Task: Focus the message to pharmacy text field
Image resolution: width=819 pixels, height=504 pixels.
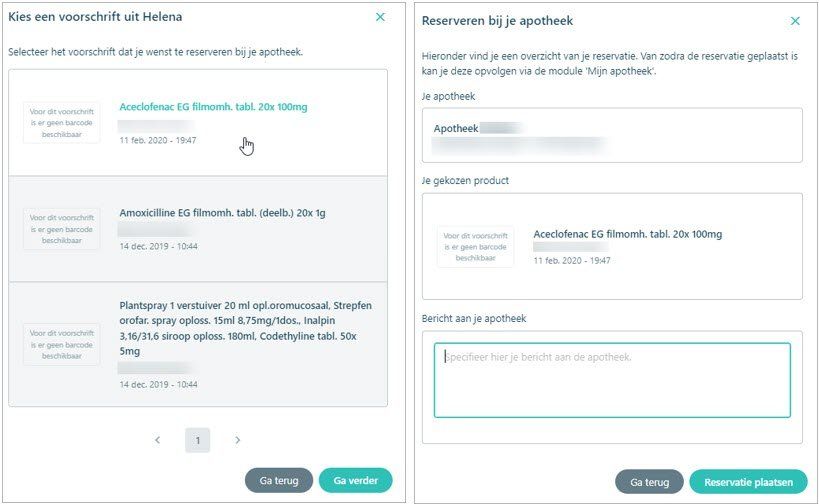Action: (612, 380)
